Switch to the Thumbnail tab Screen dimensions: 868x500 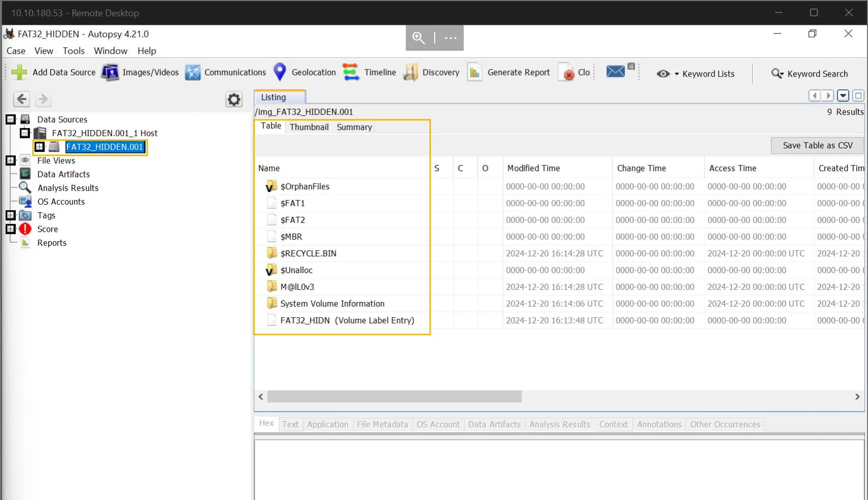pos(309,127)
